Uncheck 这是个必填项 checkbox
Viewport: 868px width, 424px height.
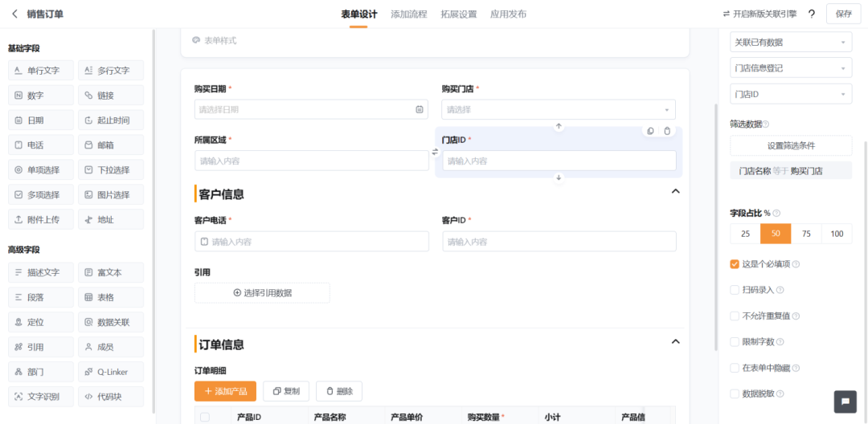click(735, 264)
